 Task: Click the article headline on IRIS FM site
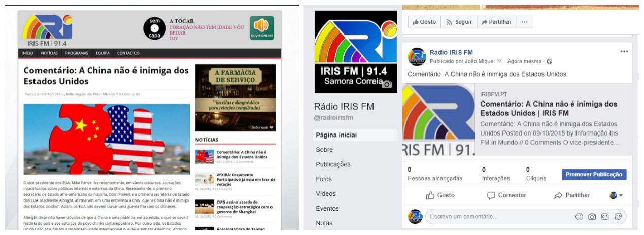106,76
